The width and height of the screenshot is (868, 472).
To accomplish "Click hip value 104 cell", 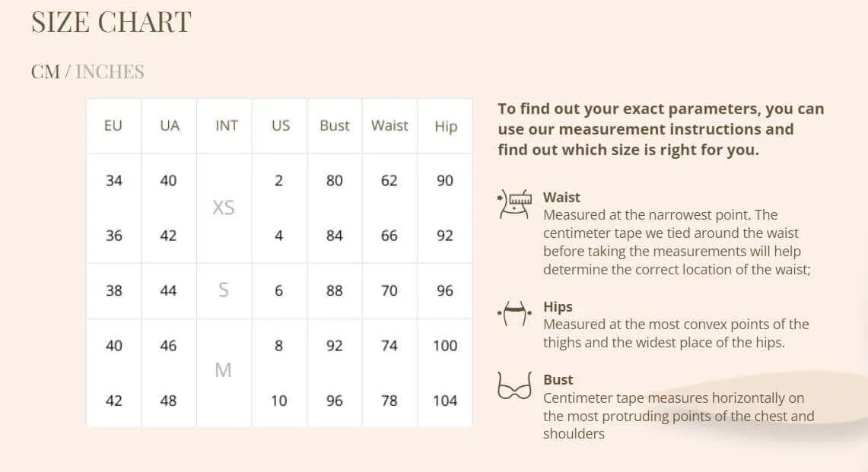I will [x=445, y=401].
